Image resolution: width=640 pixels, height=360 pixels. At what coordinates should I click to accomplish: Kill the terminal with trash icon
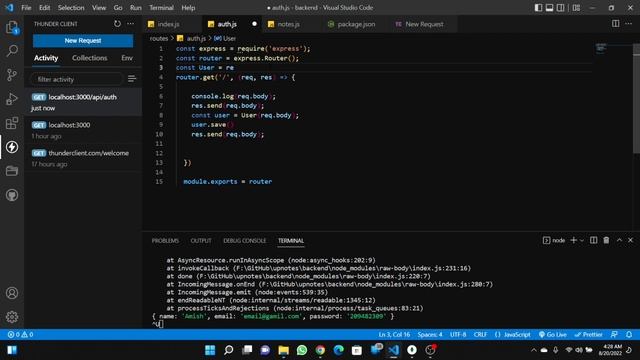[x=606, y=240]
